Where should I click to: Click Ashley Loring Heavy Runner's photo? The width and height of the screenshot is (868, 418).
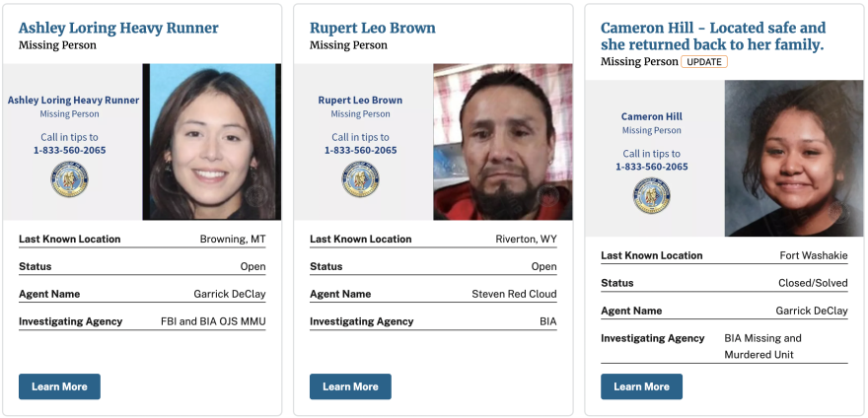pos(212,142)
